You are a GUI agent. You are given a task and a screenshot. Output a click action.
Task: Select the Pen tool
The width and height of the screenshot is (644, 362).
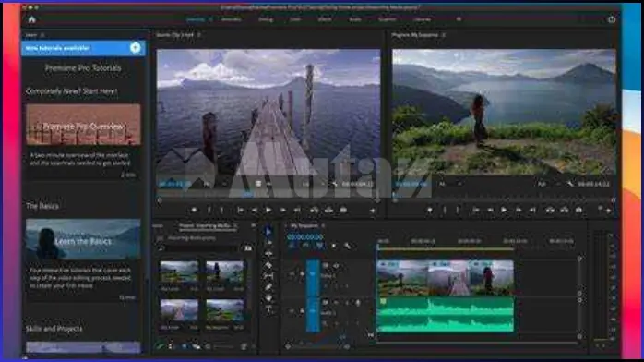(268, 287)
